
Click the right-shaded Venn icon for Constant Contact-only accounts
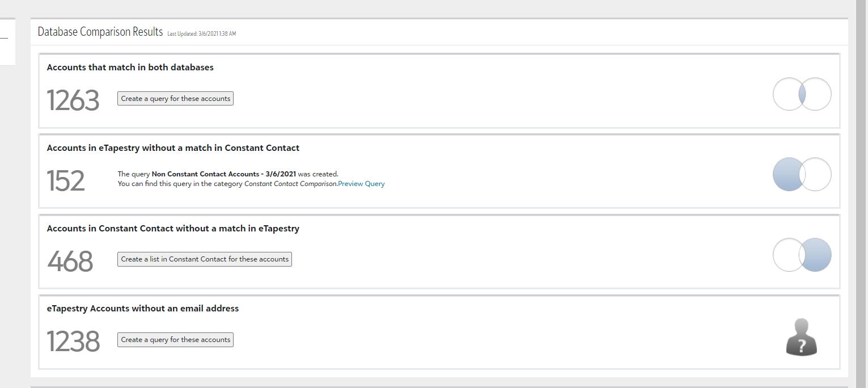pyautogui.click(x=802, y=255)
